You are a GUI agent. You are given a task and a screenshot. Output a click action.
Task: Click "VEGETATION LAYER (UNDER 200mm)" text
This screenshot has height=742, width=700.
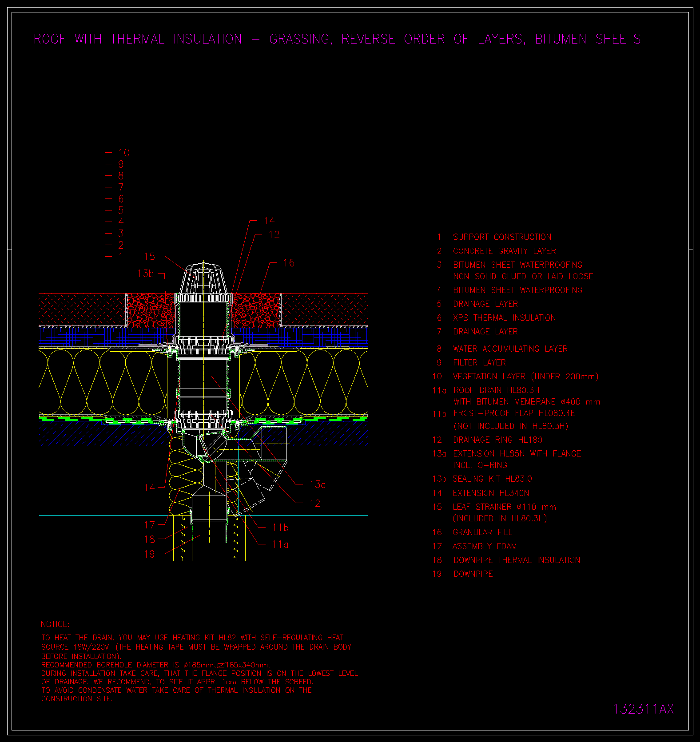[x=525, y=376]
